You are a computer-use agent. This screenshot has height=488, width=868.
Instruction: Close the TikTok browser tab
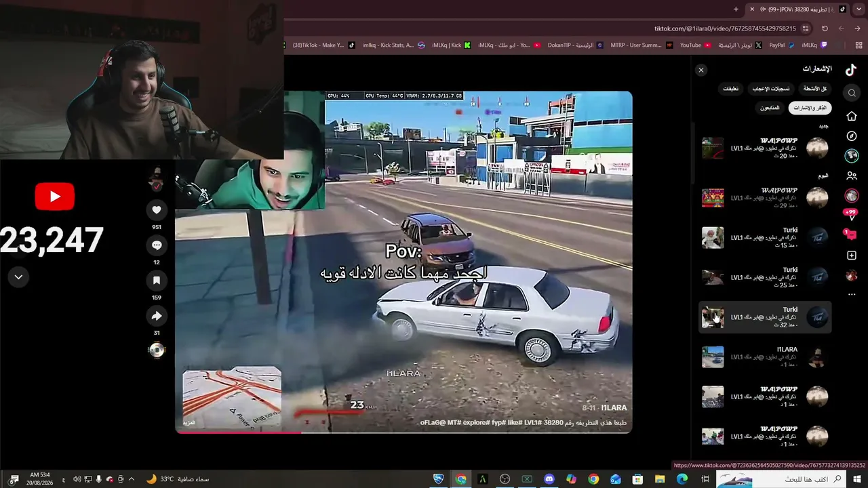[x=751, y=9]
